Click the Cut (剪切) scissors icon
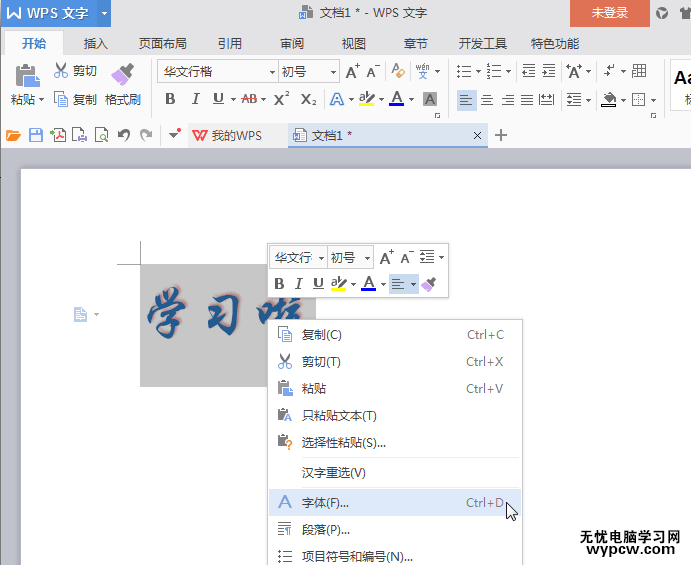 (x=61, y=71)
